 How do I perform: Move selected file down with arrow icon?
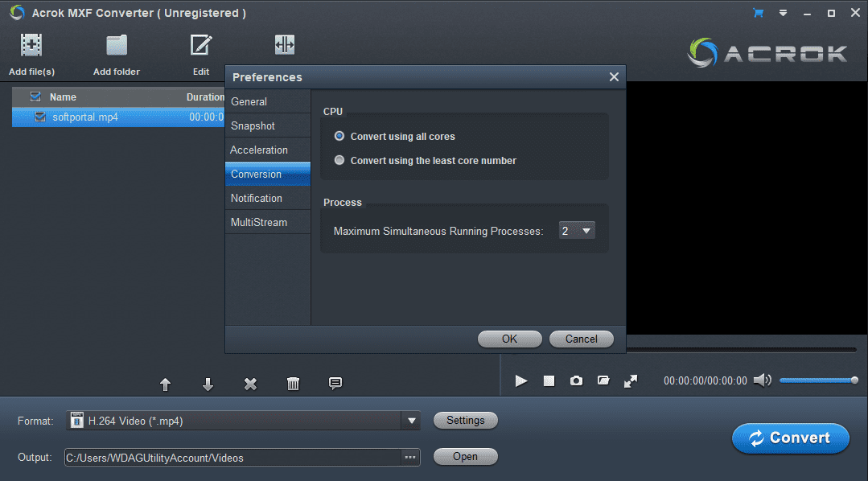point(208,384)
